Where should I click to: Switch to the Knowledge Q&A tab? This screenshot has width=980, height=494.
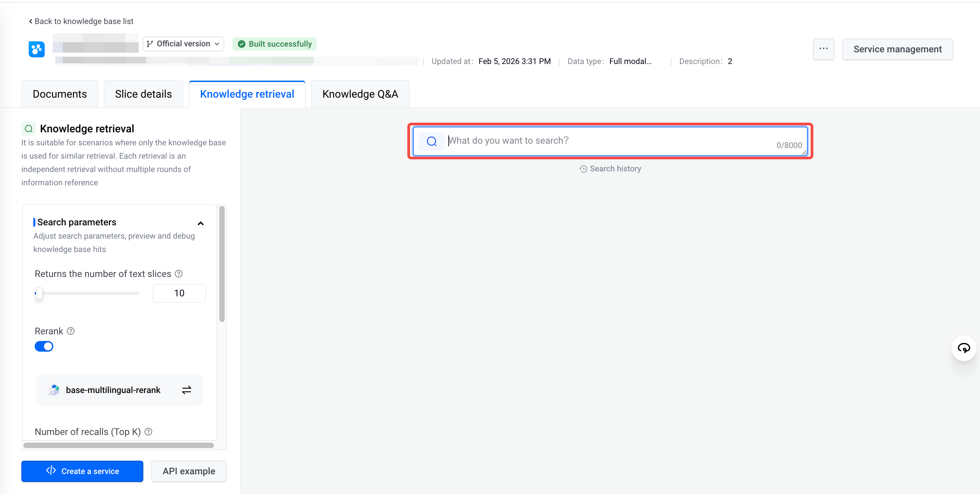[x=360, y=94]
